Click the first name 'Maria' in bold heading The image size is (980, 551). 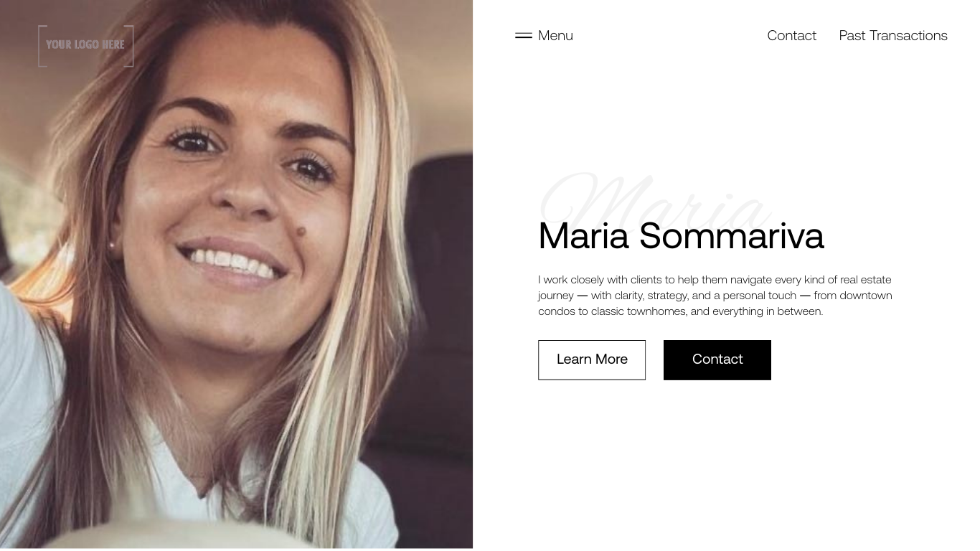coord(583,236)
